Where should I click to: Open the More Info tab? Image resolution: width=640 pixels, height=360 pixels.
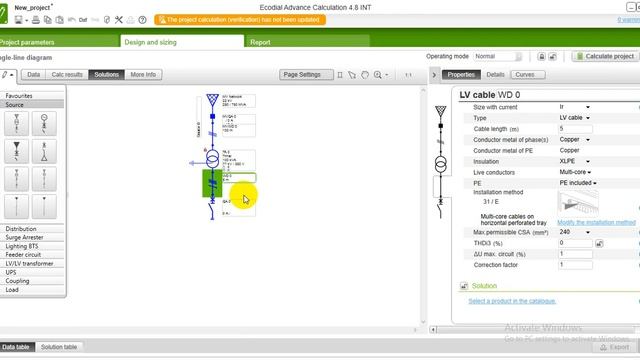click(x=143, y=75)
